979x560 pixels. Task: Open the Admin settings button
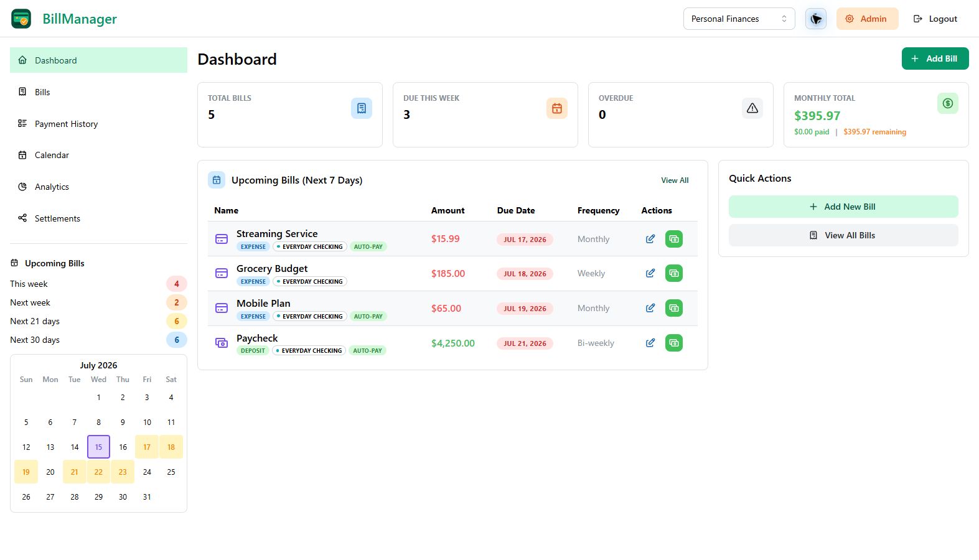click(x=867, y=19)
